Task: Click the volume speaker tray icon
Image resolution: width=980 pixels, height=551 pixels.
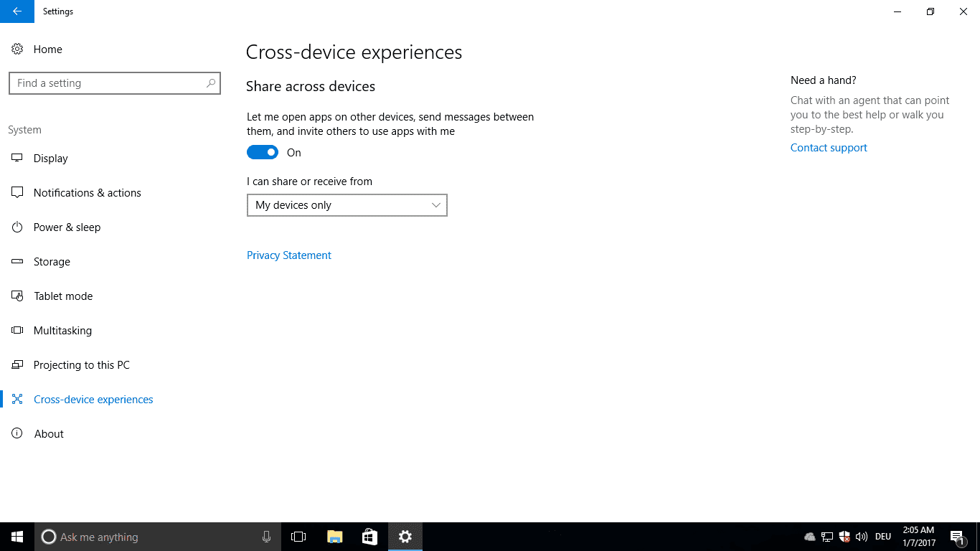Action: tap(862, 537)
